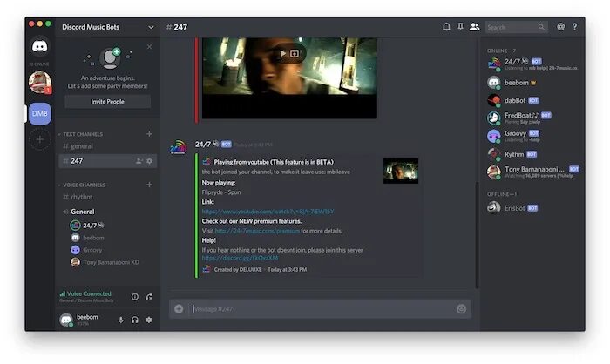This screenshot has height=364, width=610.
Task: Open the youtube.com watch link
Action: (x=268, y=212)
